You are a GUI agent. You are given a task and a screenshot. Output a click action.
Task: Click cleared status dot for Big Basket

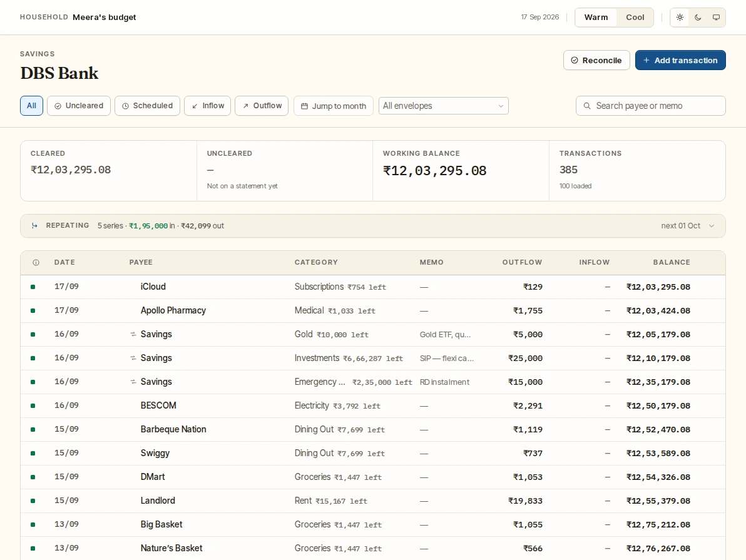coord(33,525)
